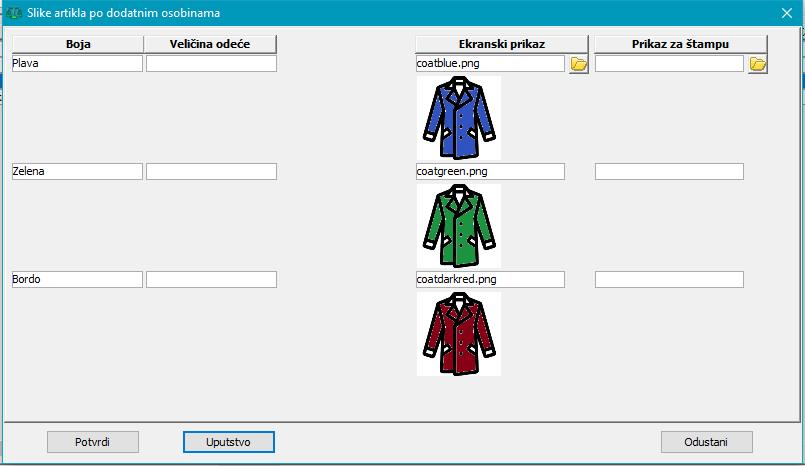This screenshot has height=466, width=805.
Task: Select the Plava color field
Action: pyautogui.click(x=77, y=63)
